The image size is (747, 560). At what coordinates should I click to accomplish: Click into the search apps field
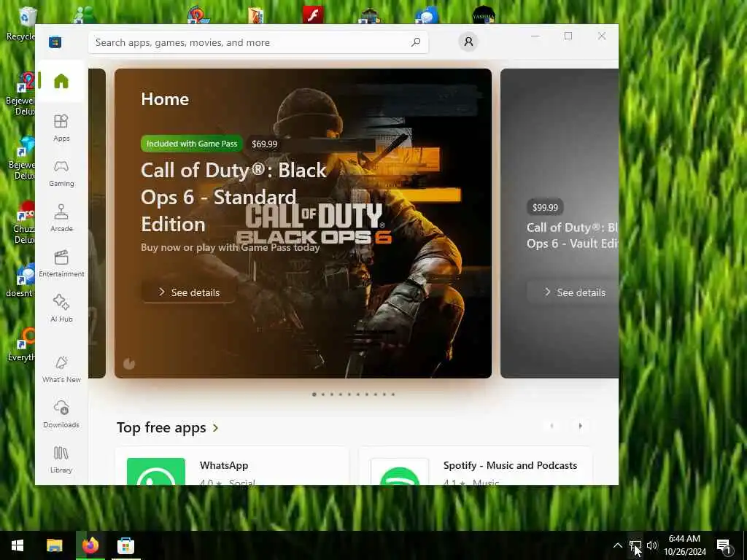pos(258,42)
